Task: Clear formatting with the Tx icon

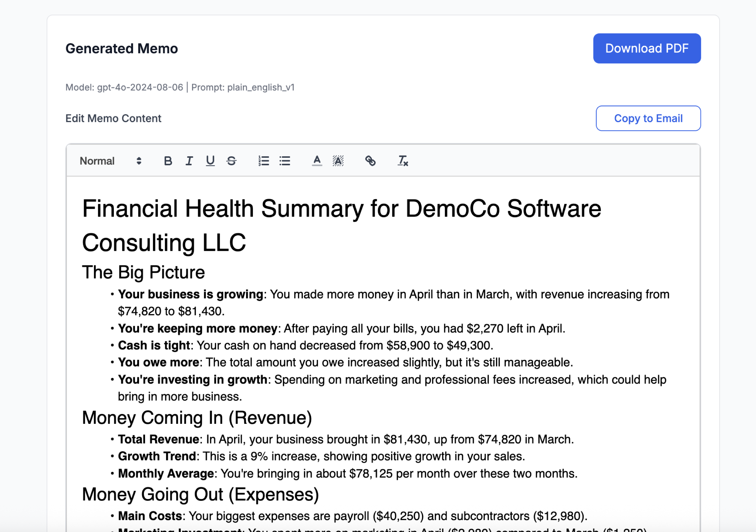Action: pos(402,161)
